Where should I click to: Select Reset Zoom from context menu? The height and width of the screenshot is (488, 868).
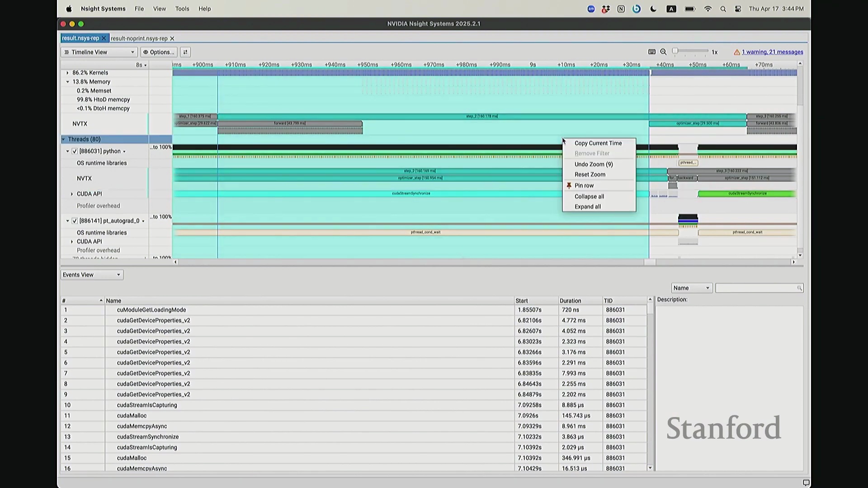590,174
